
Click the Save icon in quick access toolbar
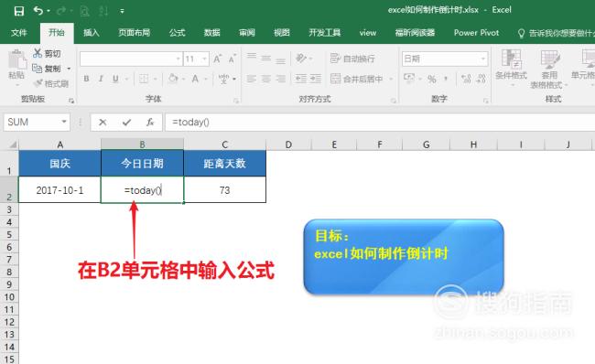pos(18,11)
